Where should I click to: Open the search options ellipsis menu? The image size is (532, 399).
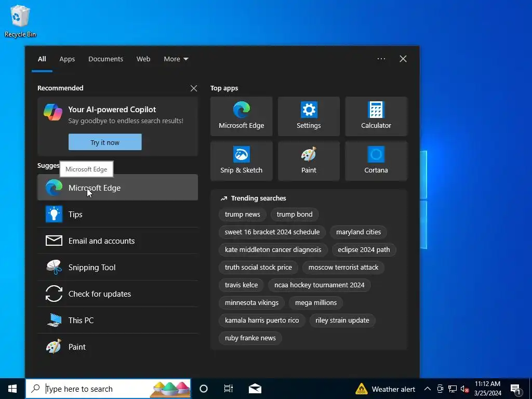tap(381, 59)
